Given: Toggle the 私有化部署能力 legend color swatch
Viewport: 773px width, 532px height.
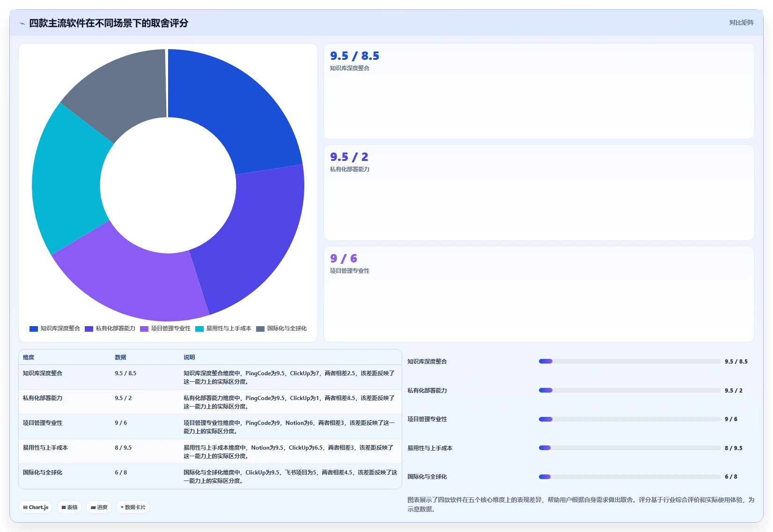Looking at the screenshot, I should pyautogui.click(x=89, y=328).
